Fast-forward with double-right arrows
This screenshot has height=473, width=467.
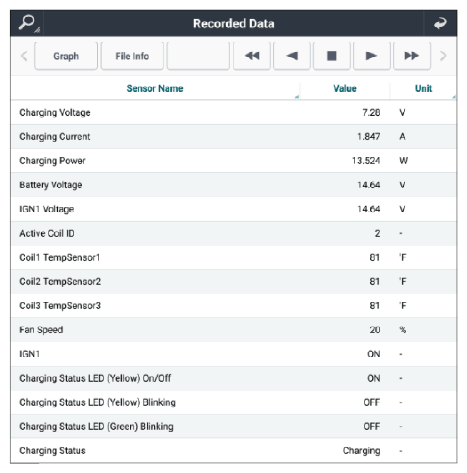[x=412, y=56]
